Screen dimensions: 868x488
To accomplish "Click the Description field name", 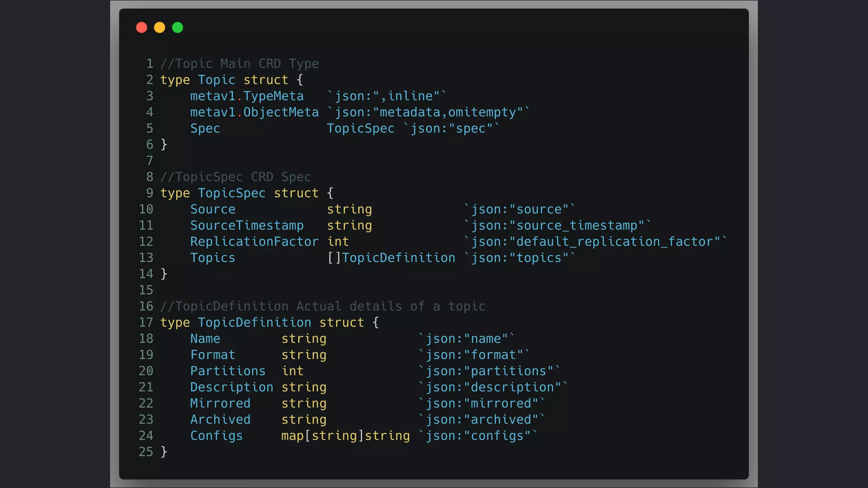I will click(x=231, y=387).
